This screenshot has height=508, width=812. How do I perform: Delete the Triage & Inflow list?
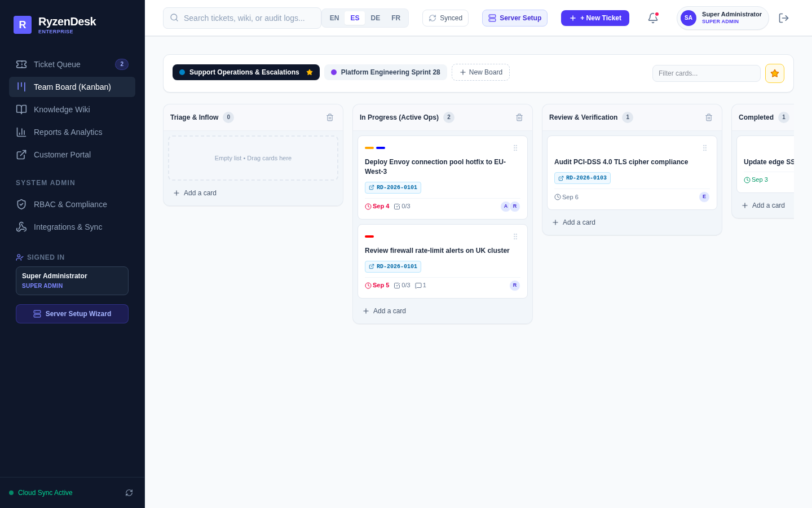330,117
